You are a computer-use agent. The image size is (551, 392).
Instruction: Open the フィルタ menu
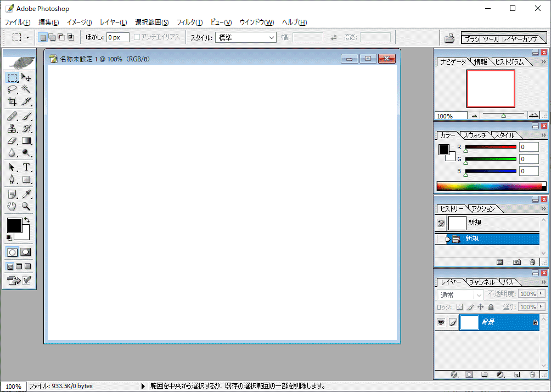[x=189, y=22]
